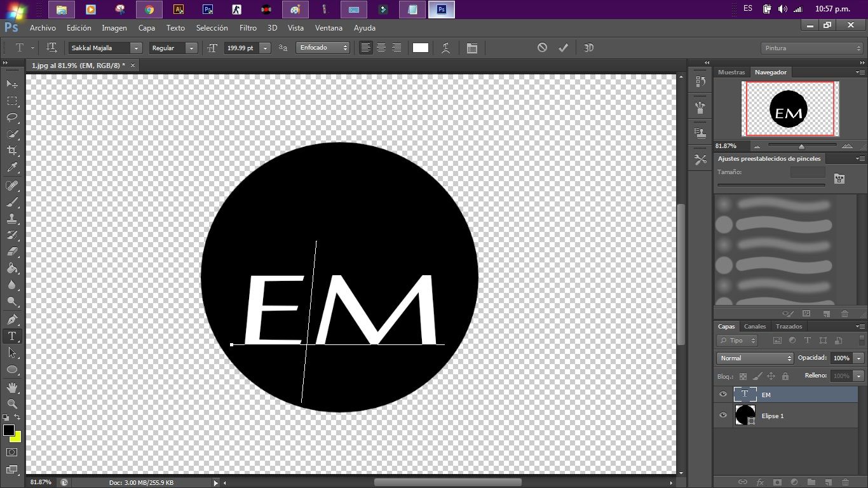This screenshot has height=488, width=868.
Task: Click the text color swatch
Action: pyautogui.click(x=421, y=48)
